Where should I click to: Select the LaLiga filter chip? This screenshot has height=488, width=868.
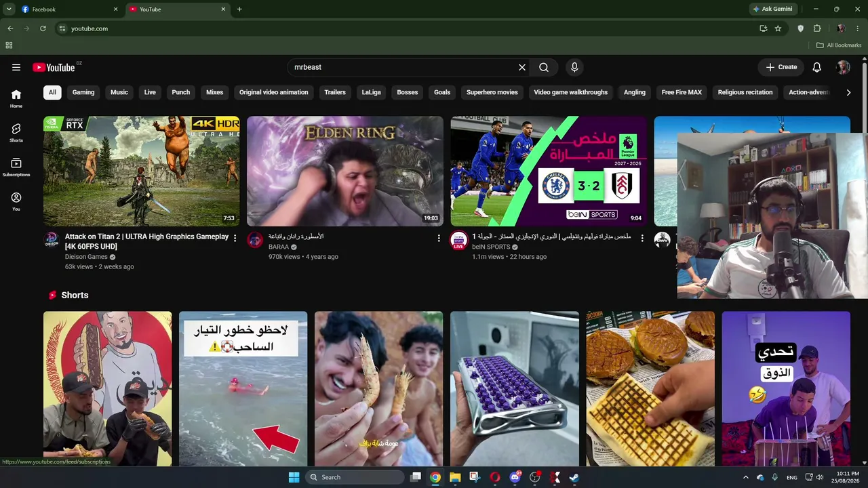(x=372, y=92)
